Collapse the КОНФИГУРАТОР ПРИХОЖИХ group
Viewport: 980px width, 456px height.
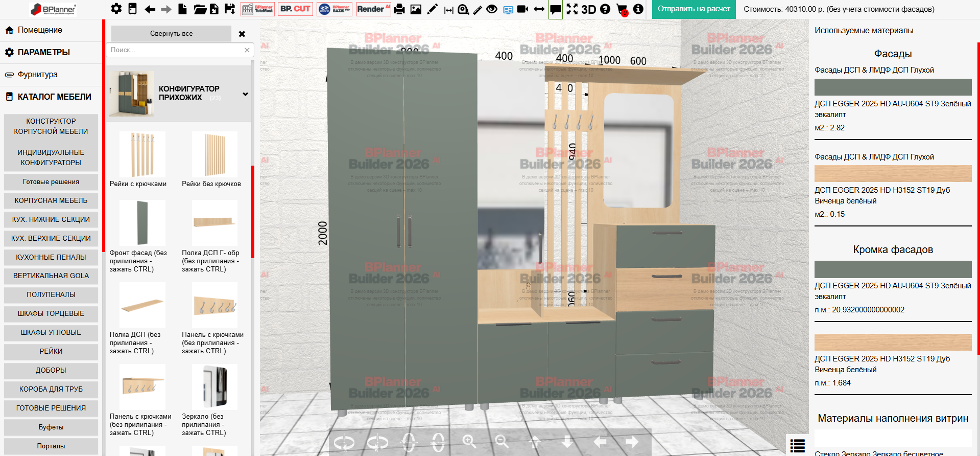[246, 94]
